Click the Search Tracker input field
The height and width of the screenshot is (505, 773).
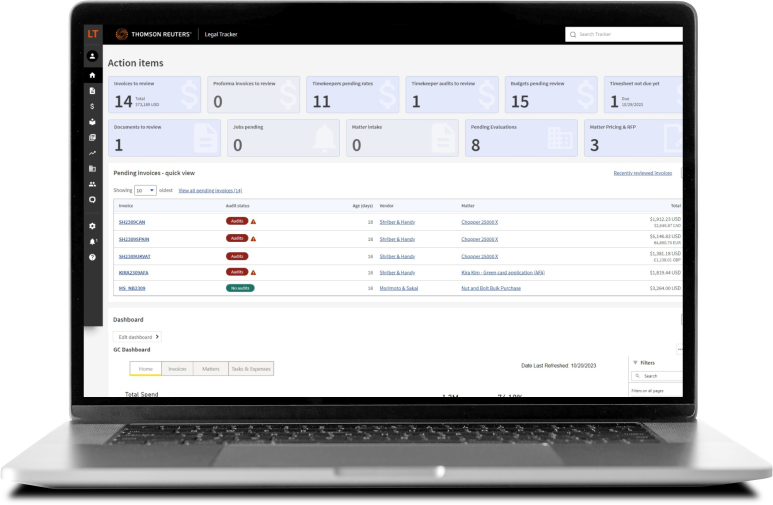(625, 35)
